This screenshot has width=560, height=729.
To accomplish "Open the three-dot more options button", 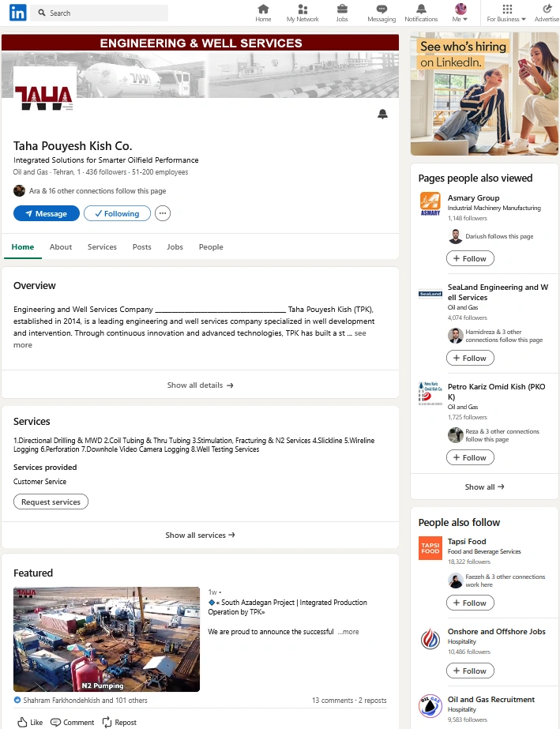I will click(163, 213).
